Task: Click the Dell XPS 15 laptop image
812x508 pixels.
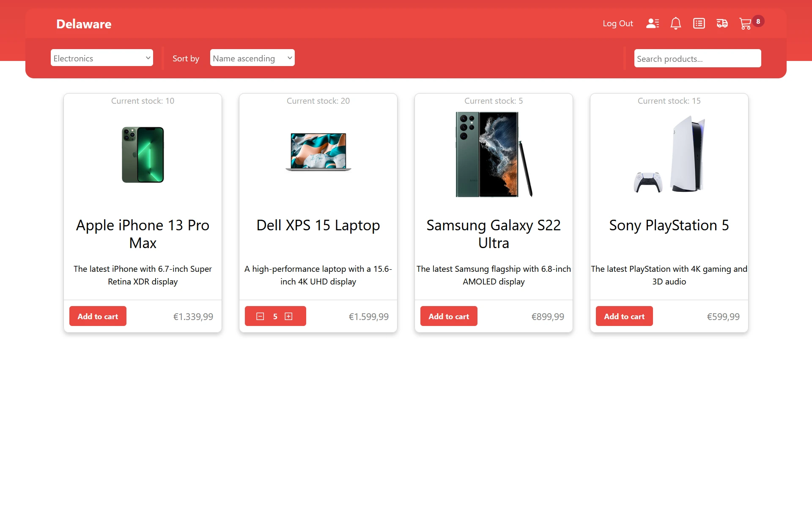Action: pos(318,152)
